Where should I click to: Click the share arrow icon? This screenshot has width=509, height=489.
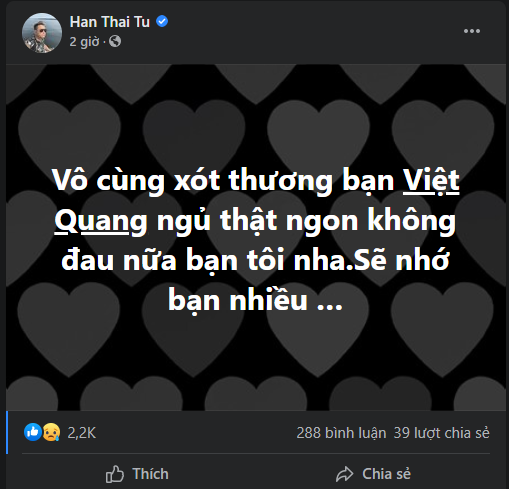(344, 474)
